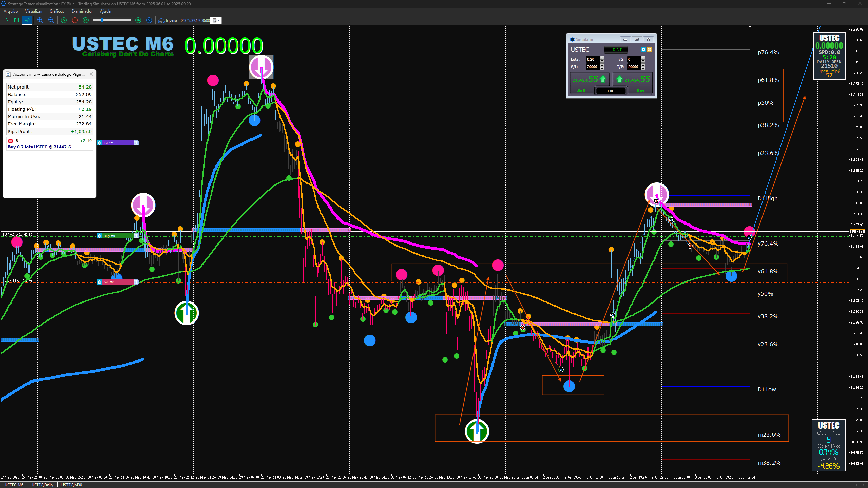Decrease T/S value with down arrow
The height and width of the screenshot is (488, 868).
[x=643, y=61]
